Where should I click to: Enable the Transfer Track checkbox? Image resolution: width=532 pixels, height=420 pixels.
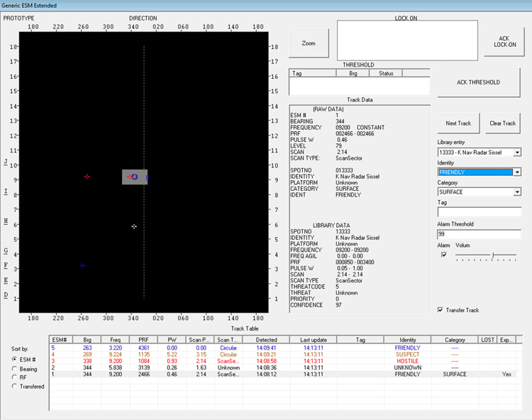[441, 310]
